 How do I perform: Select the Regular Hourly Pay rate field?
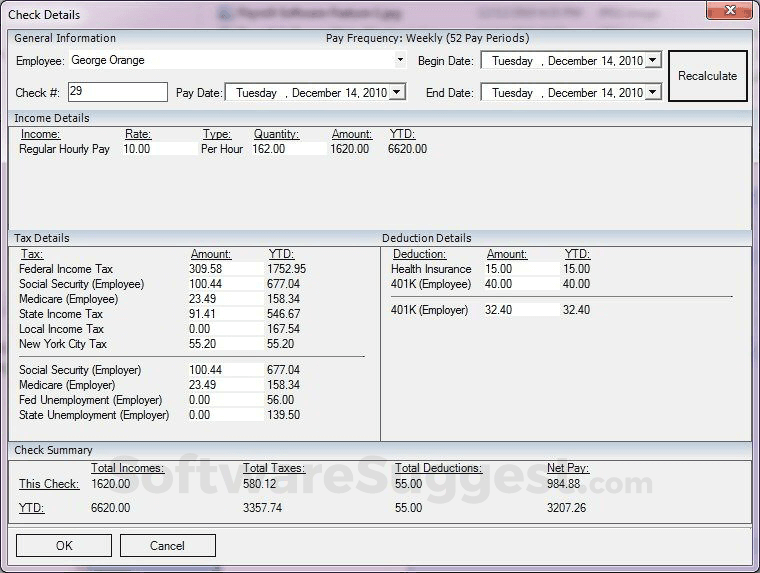(158, 149)
